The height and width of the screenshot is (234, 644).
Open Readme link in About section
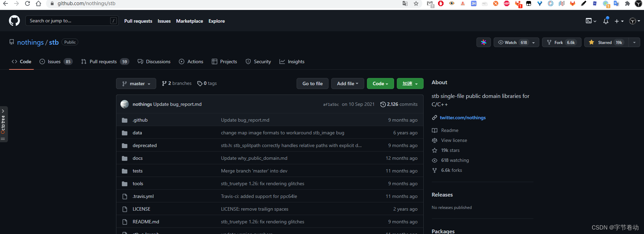450,130
